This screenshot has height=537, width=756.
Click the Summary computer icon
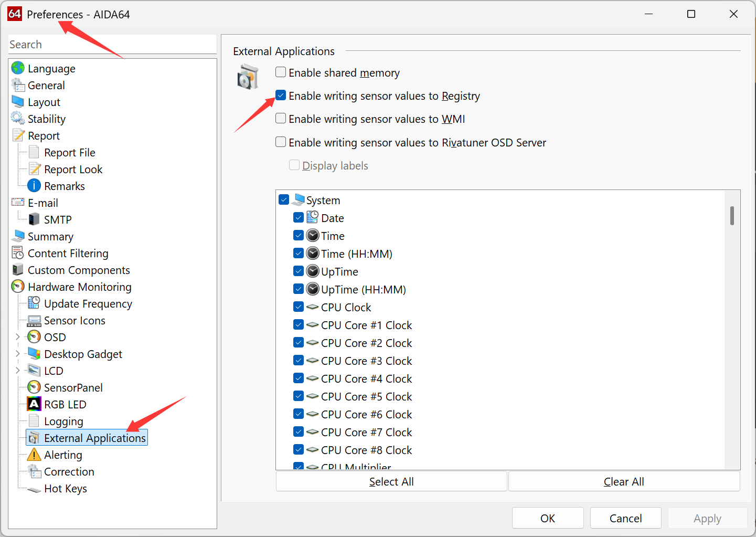[x=18, y=236]
